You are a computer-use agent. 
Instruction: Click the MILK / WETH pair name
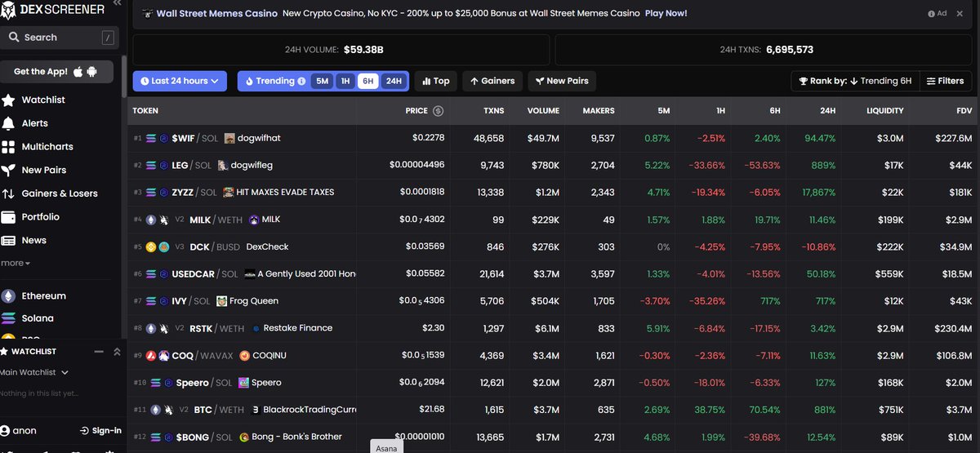pyautogui.click(x=216, y=220)
